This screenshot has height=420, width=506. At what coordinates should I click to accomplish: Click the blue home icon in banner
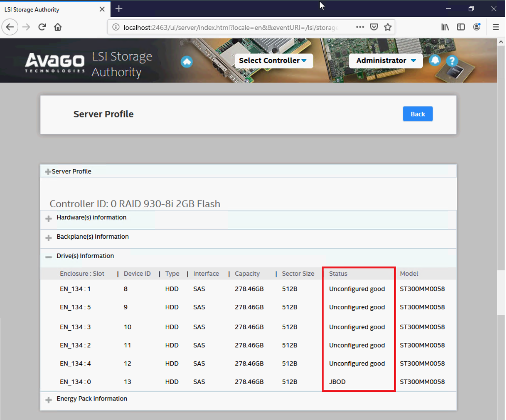[x=187, y=61]
